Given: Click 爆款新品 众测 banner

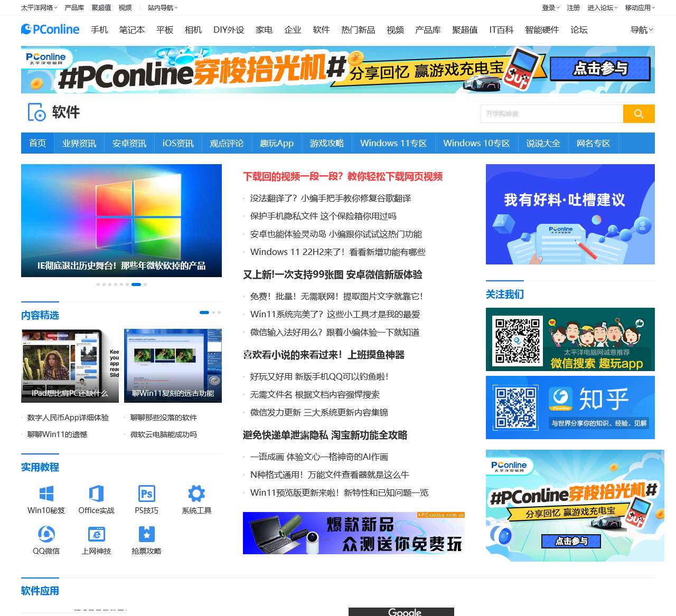Looking at the screenshot, I should pyautogui.click(x=354, y=533).
